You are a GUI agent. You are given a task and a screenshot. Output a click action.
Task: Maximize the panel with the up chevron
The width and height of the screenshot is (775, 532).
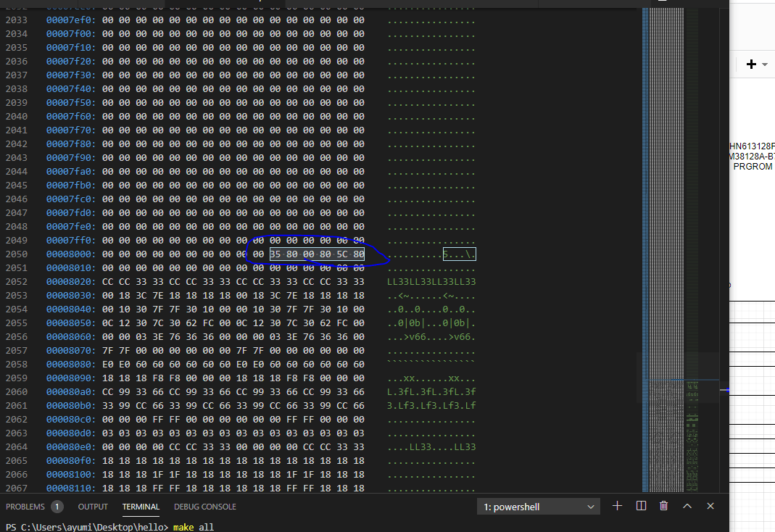[x=687, y=506]
